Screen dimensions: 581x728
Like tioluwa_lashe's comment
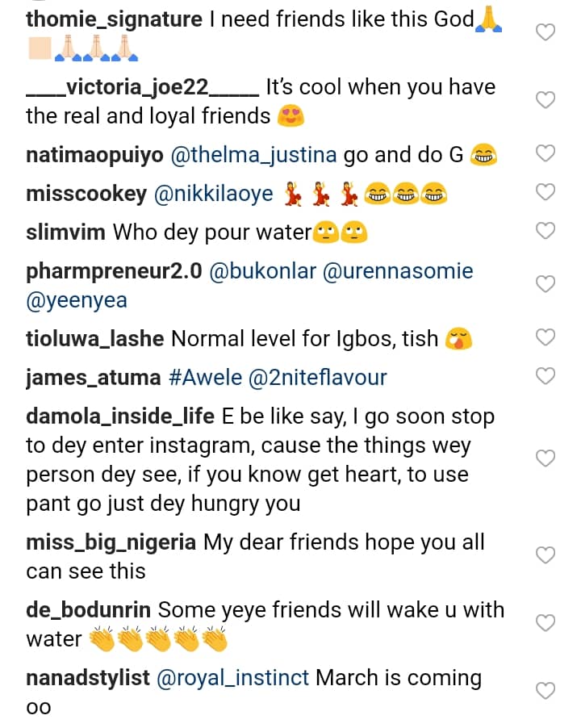(546, 337)
